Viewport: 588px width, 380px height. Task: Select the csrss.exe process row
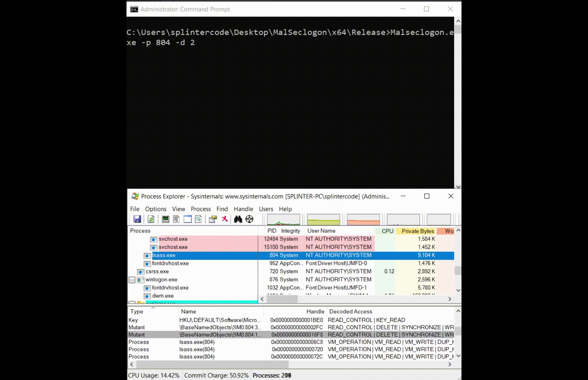pos(157,271)
